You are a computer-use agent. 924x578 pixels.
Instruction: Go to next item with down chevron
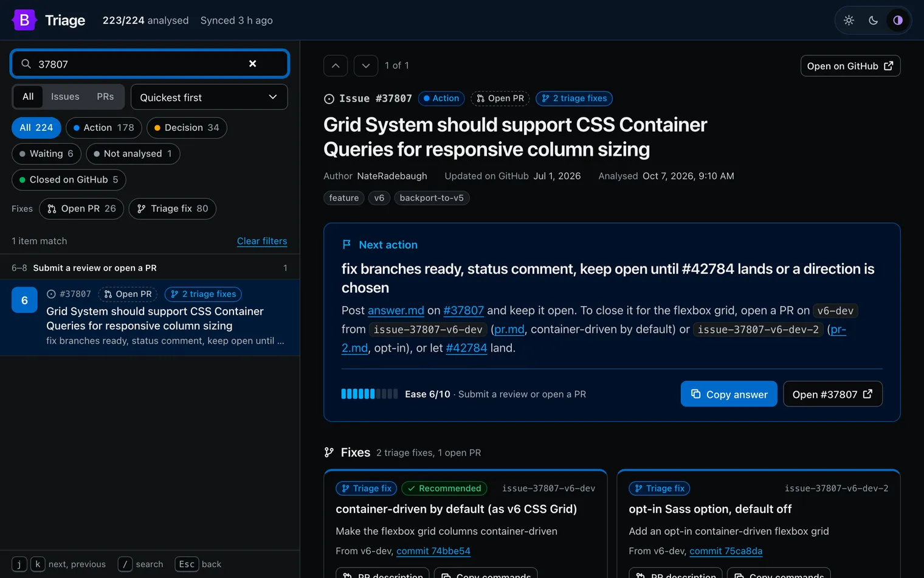366,66
